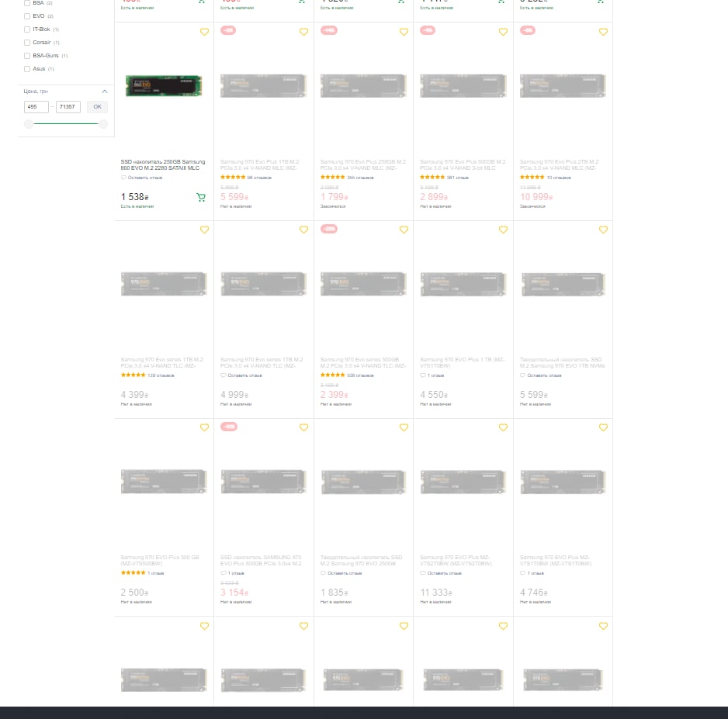Open the 3 154₴ SSD накопитель SAMSUNG 970 title
Screen dimensions: 728x719
coord(261,560)
